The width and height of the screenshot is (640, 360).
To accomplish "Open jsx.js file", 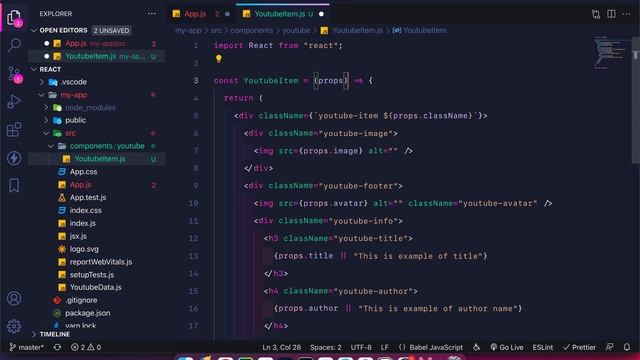I will point(78,236).
